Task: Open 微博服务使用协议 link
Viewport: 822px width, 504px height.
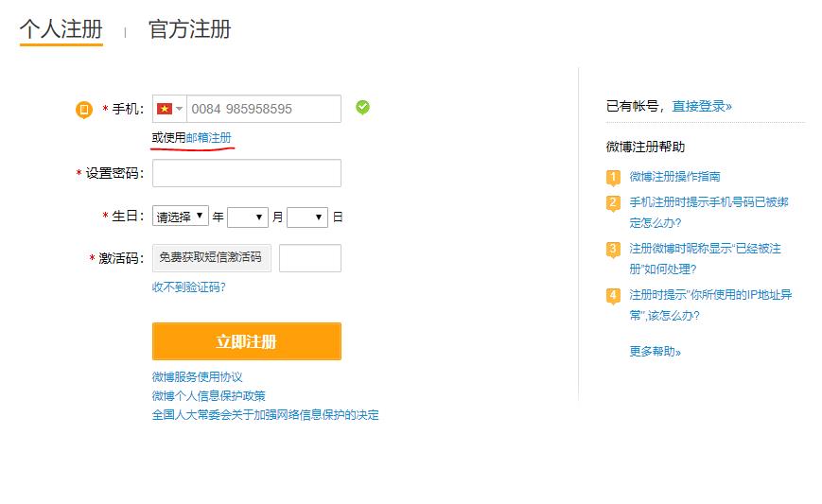Action: tap(197, 377)
